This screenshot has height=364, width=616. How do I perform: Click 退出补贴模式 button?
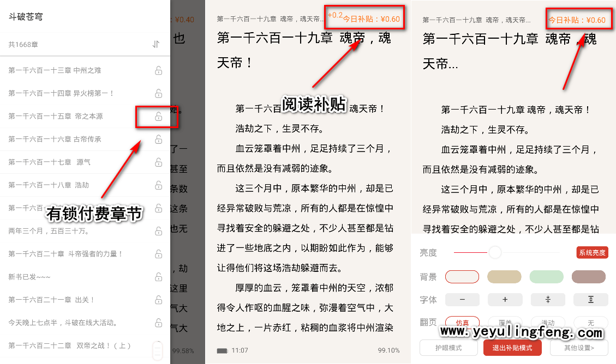512,348
